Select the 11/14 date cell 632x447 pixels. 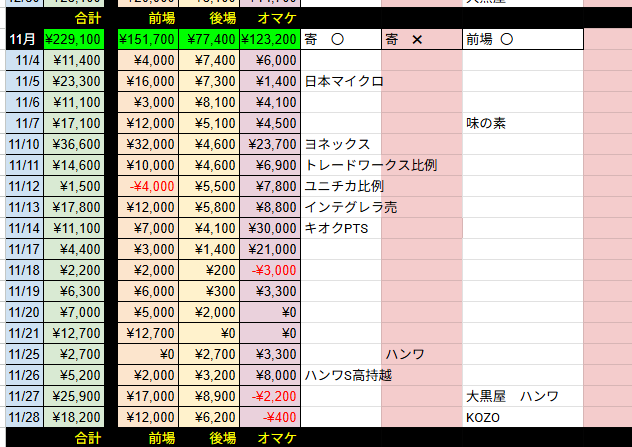(23, 228)
